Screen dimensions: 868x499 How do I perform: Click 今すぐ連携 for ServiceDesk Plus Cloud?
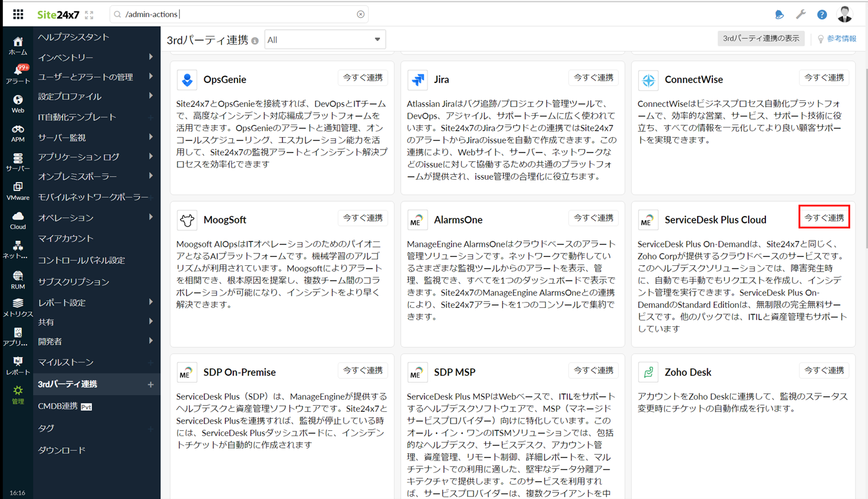pos(823,217)
